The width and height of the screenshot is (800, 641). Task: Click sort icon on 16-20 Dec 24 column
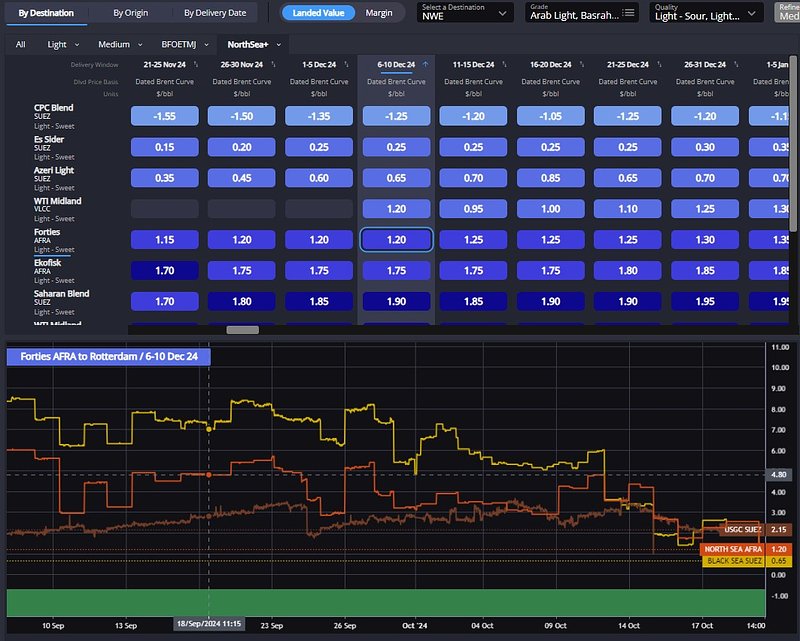point(581,65)
